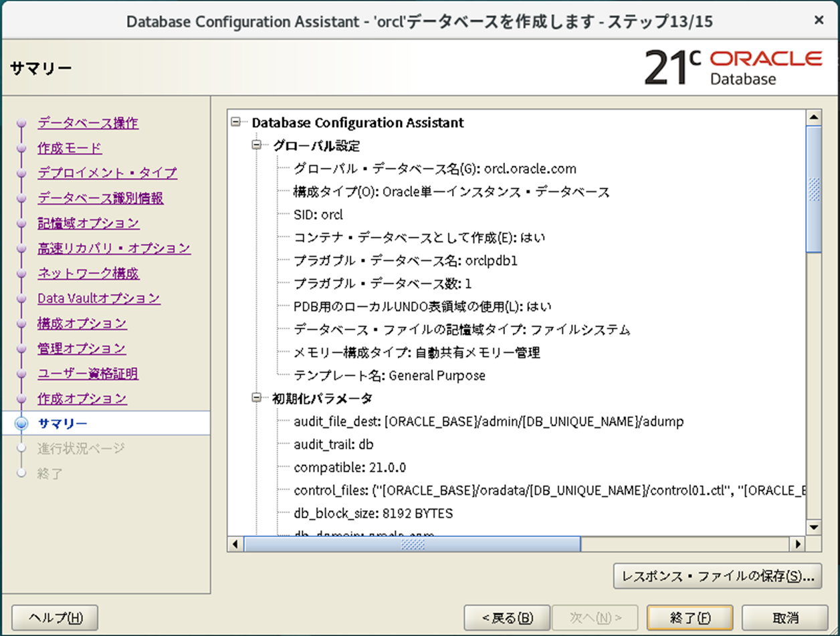Select the 構成タイプ(O) row
840x636 pixels.
451,192
